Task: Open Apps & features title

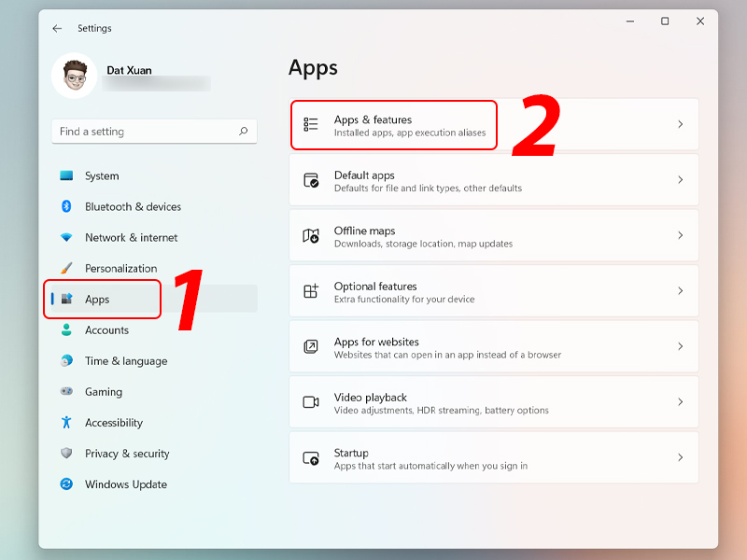Action: coord(373,119)
